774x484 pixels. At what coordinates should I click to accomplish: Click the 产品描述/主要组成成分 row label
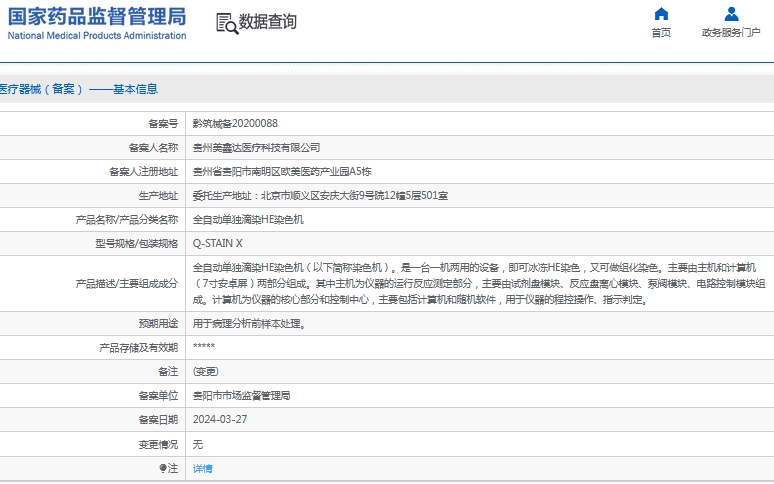127,284
